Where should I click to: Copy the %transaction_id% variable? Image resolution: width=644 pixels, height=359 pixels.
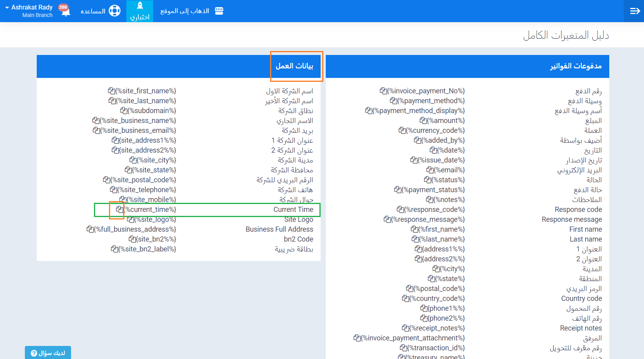403,348
